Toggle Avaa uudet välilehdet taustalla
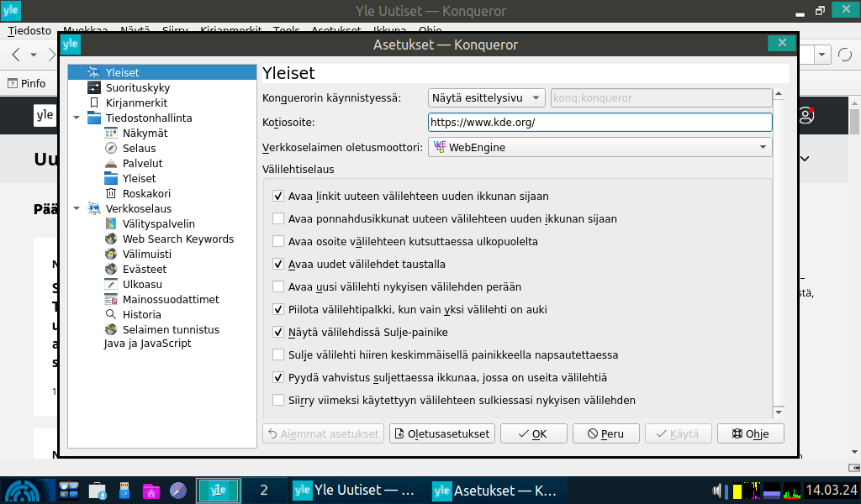 coord(278,264)
